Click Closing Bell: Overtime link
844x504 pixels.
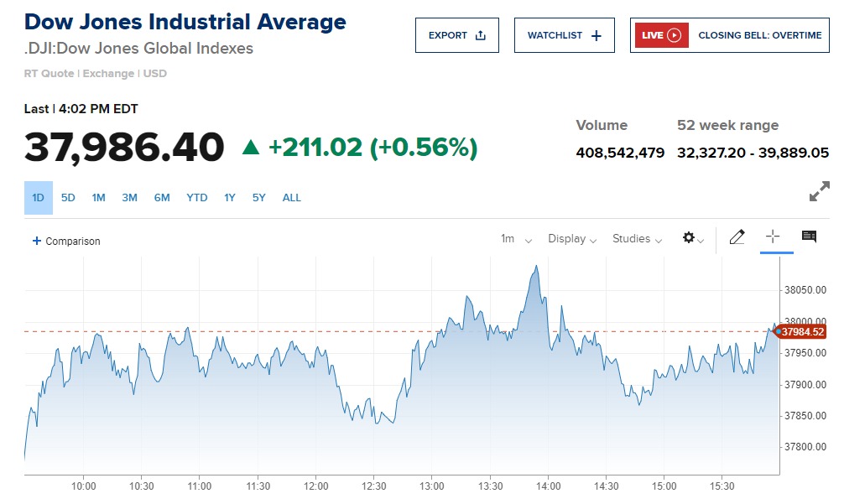759,35
